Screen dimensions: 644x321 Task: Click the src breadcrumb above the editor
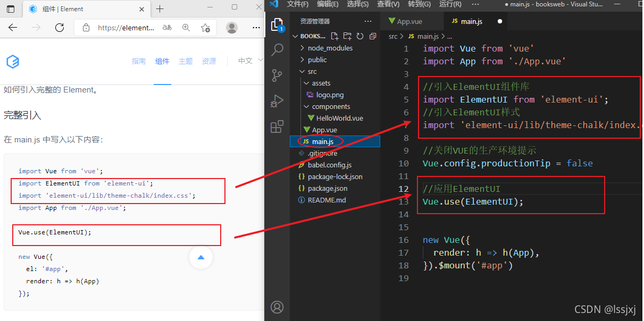[393, 36]
